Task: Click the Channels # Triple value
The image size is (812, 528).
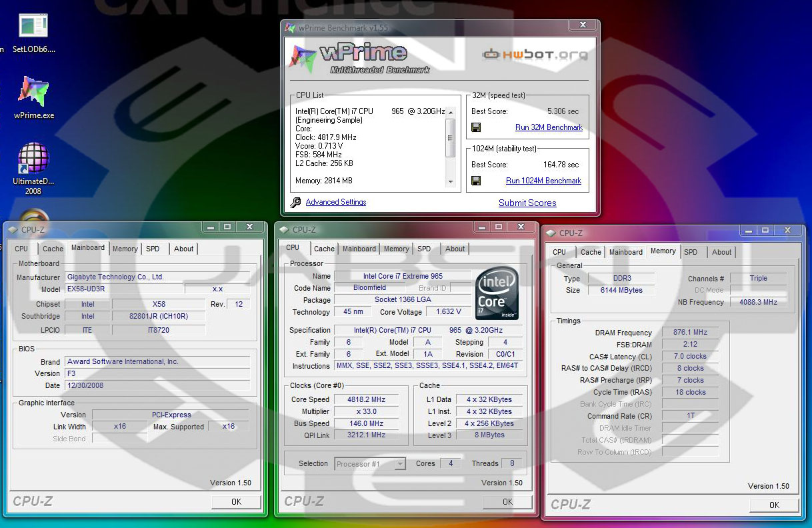Action: (758, 278)
